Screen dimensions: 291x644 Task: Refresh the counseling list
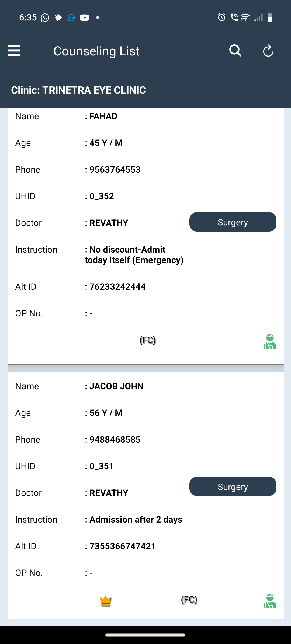point(268,51)
